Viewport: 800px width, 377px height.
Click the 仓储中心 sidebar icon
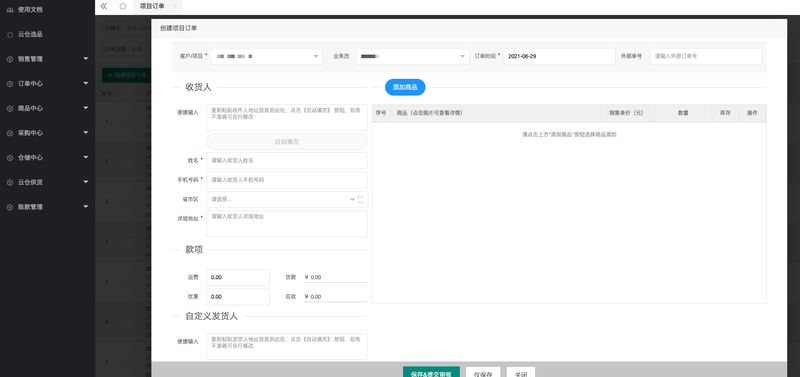point(10,158)
